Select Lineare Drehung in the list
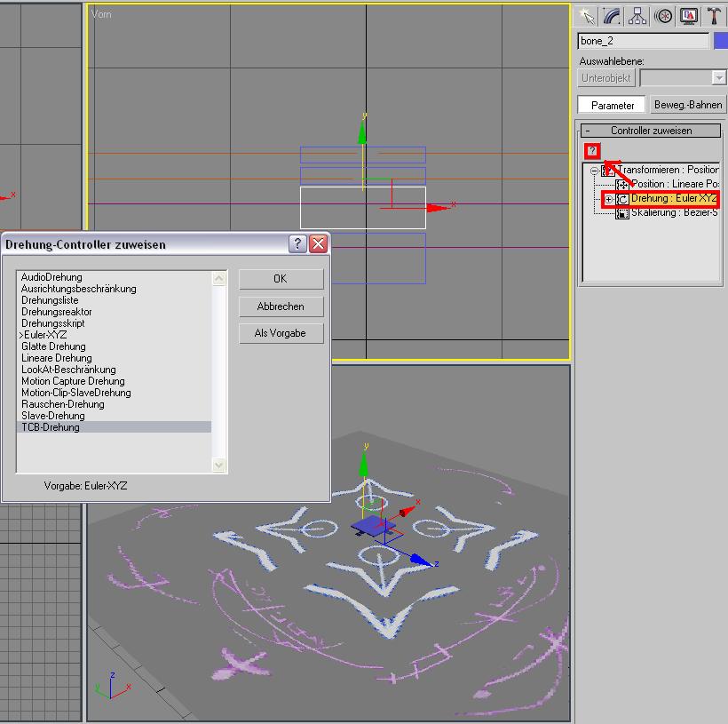This screenshot has height=724, width=728. coord(57,358)
